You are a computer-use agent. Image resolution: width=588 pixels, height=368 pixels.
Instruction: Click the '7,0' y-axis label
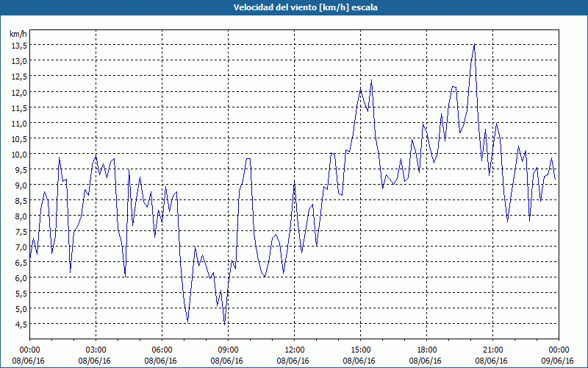click(21, 247)
